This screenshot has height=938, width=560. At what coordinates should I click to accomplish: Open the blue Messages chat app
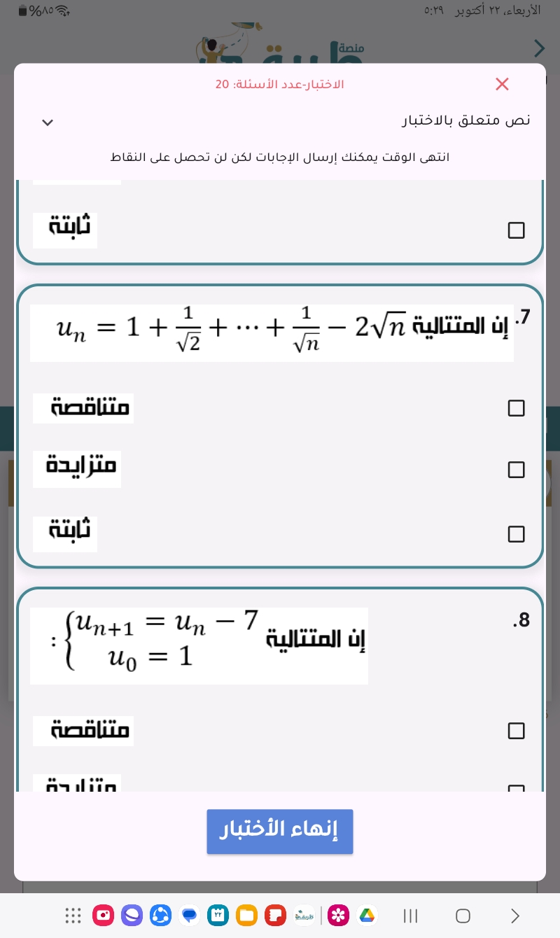[189, 915]
